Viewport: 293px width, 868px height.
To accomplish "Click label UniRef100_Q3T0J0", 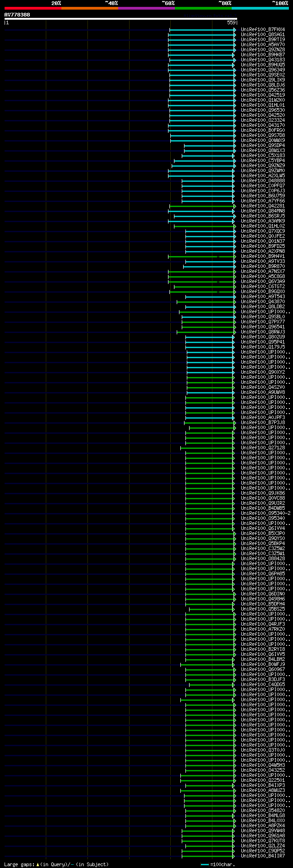I will (x=263, y=750).
